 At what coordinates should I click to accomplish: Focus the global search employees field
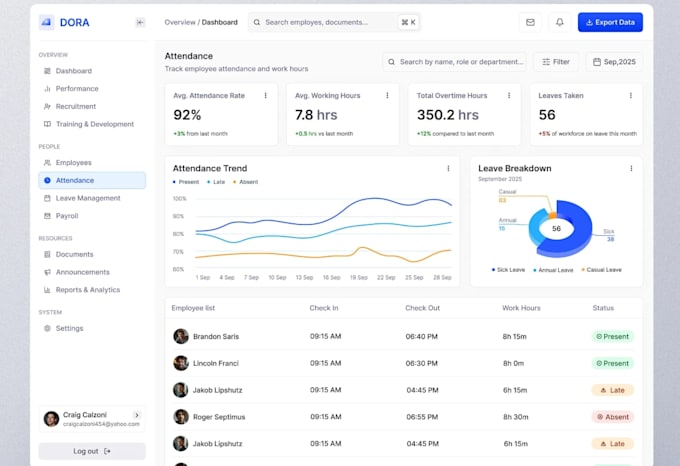click(334, 22)
